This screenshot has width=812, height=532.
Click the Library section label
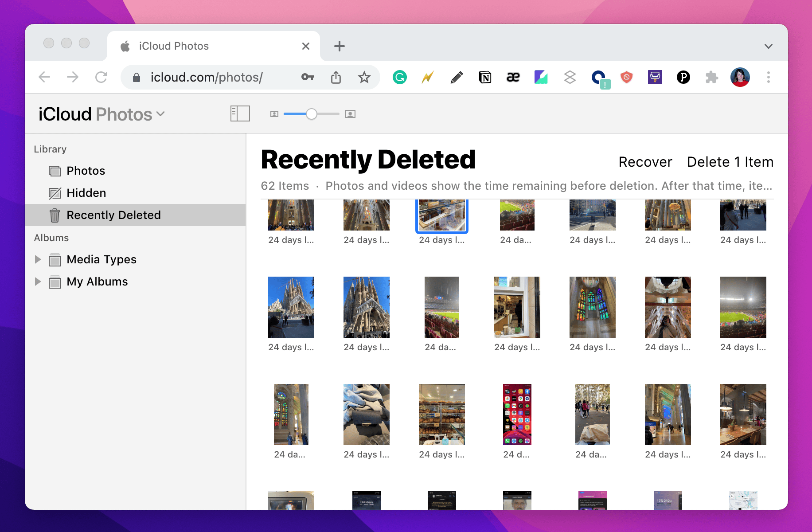pyautogui.click(x=50, y=149)
